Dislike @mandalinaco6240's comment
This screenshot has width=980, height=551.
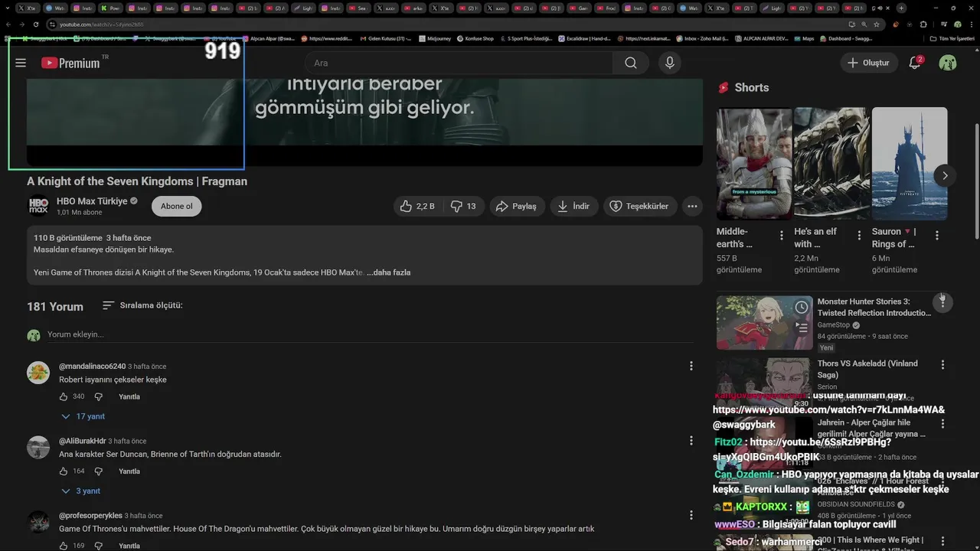pos(98,396)
